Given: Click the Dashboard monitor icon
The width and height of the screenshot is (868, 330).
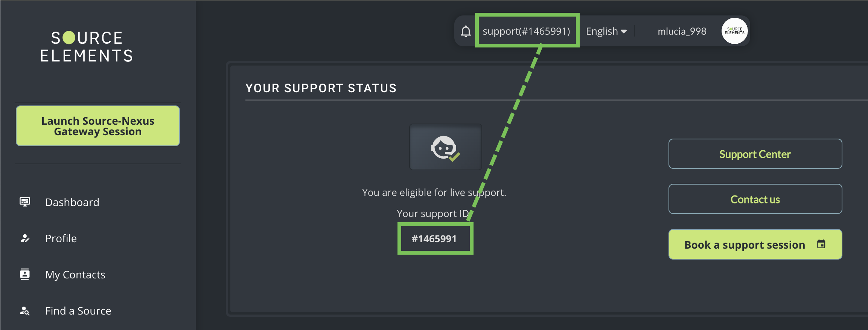Looking at the screenshot, I should 25,202.
